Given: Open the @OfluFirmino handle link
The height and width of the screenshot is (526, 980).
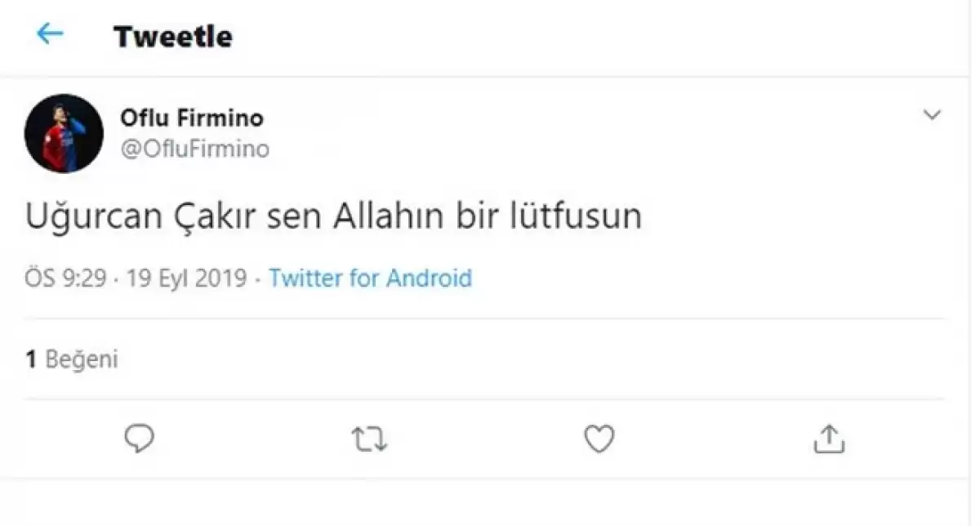Looking at the screenshot, I should (194, 149).
